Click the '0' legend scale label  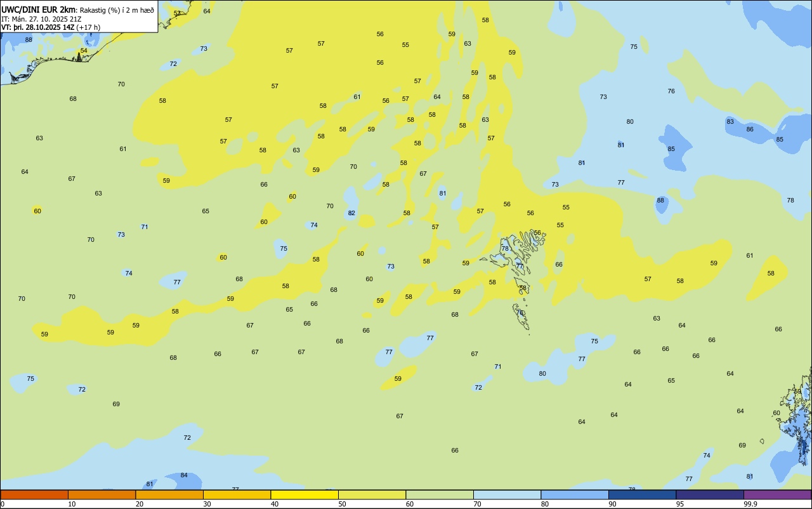3,504
